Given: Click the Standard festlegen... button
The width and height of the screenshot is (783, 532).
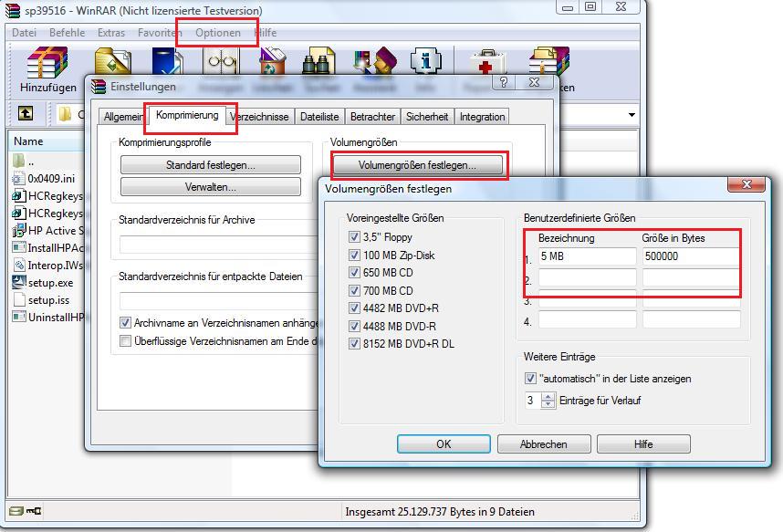Looking at the screenshot, I should tap(211, 165).
